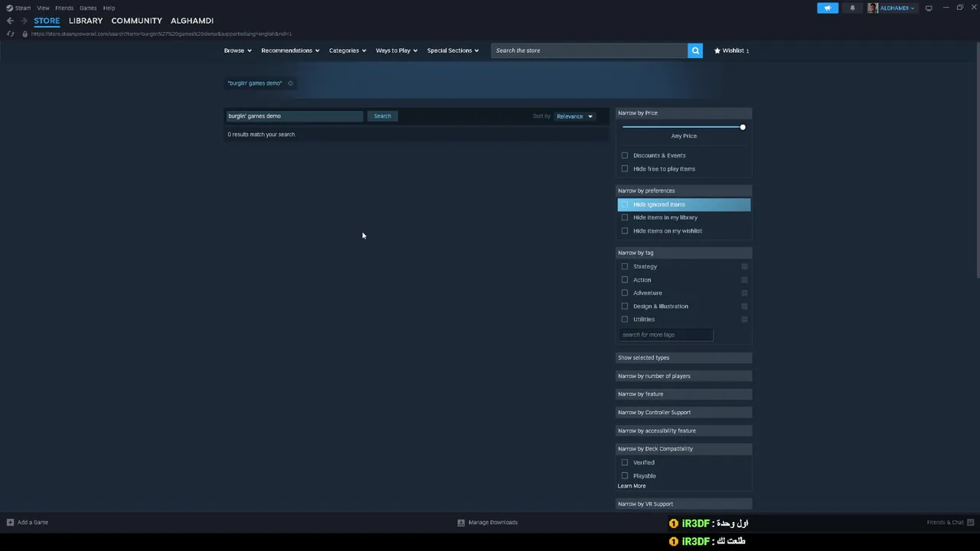This screenshot has width=980, height=551.
Task: Open the Sort by Relevance dropdown
Action: pyautogui.click(x=574, y=116)
